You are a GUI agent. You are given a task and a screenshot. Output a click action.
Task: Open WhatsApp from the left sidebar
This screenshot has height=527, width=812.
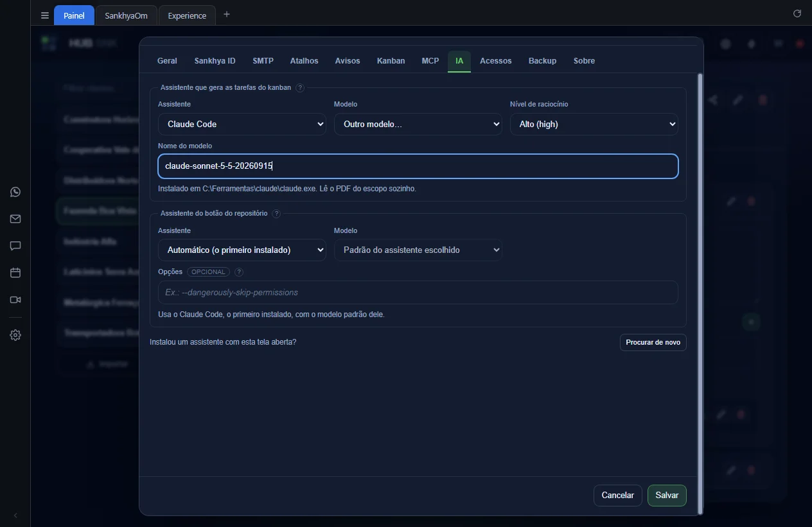click(15, 192)
